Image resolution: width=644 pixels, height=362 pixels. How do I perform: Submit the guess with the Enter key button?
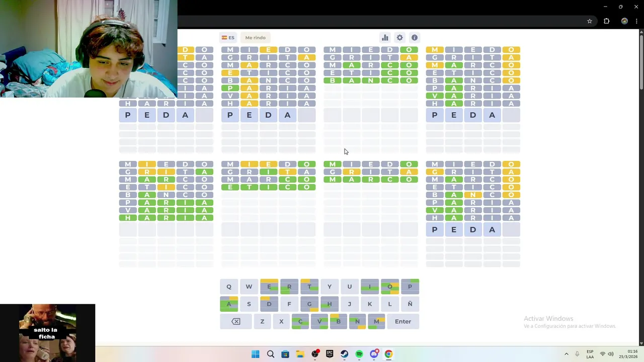pyautogui.click(x=403, y=321)
